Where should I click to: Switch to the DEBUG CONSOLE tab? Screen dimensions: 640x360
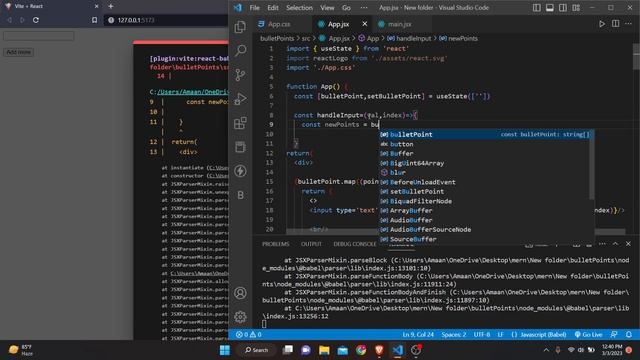click(355, 244)
